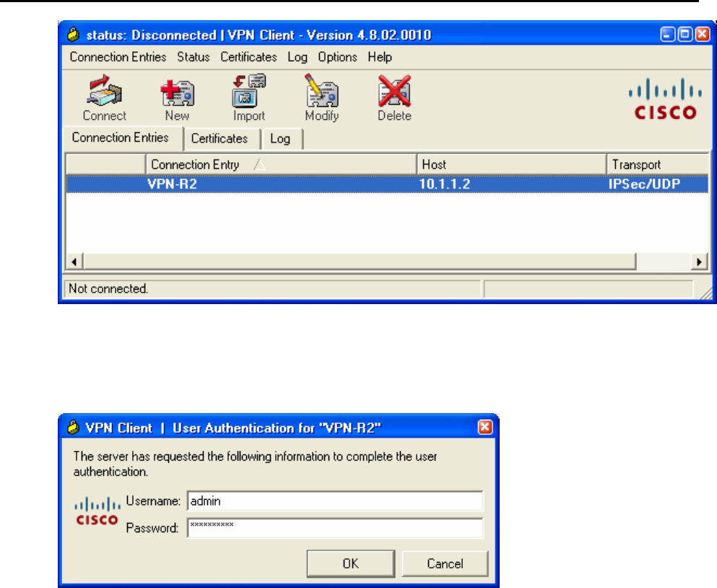
Task: Click the Import toolbar icon
Action: coord(249,98)
